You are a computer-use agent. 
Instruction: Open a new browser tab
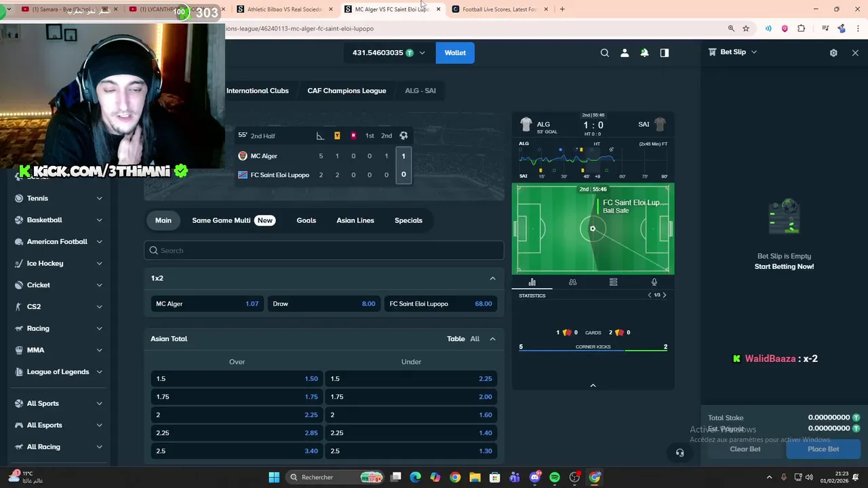coord(562,9)
